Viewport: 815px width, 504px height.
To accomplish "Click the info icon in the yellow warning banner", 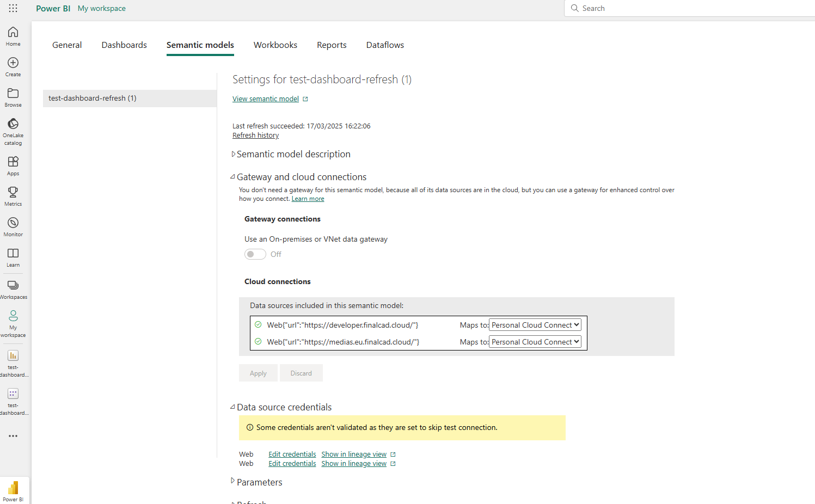I will [x=250, y=427].
